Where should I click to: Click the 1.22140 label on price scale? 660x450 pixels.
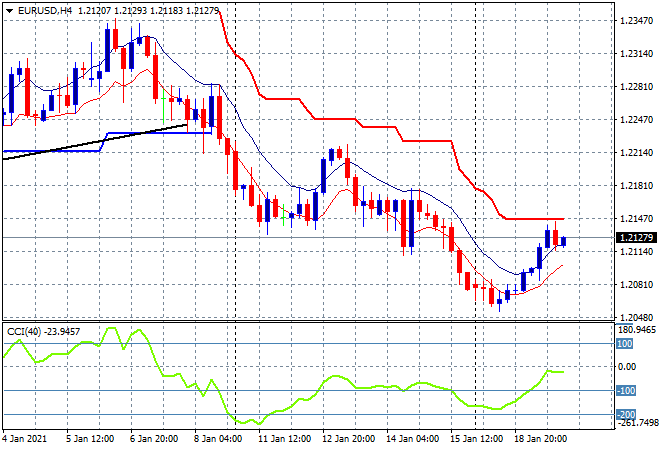(635, 153)
